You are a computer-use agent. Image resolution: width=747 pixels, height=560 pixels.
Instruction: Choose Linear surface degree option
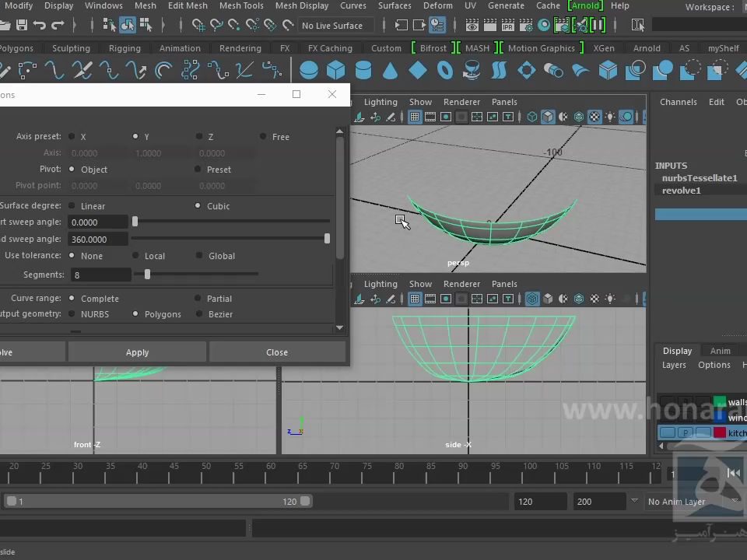pos(72,206)
